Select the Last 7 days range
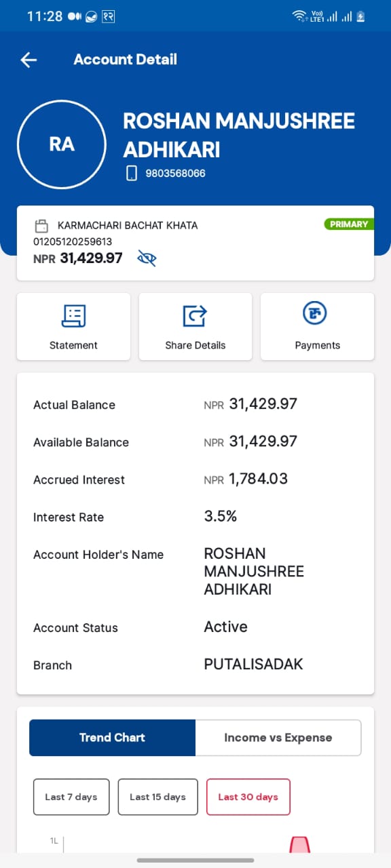Viewport: 391px width, 868px height. tap(71, 797)
